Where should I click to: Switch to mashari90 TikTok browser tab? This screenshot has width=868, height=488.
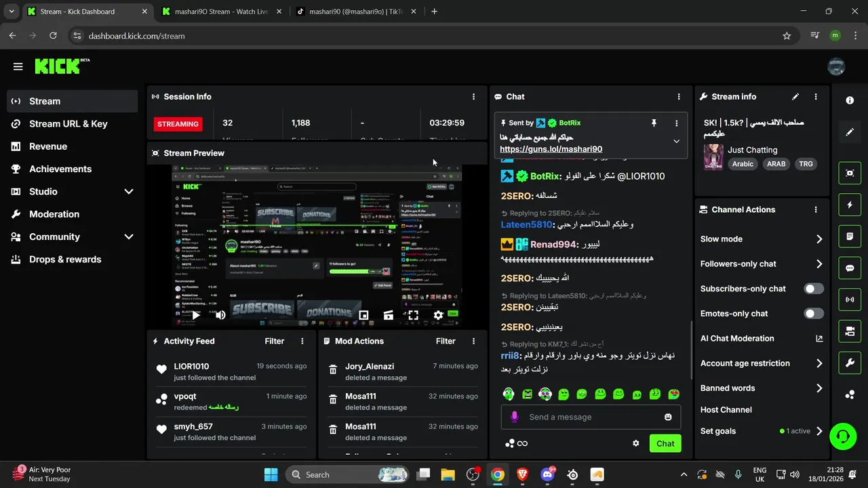point(357,12)
